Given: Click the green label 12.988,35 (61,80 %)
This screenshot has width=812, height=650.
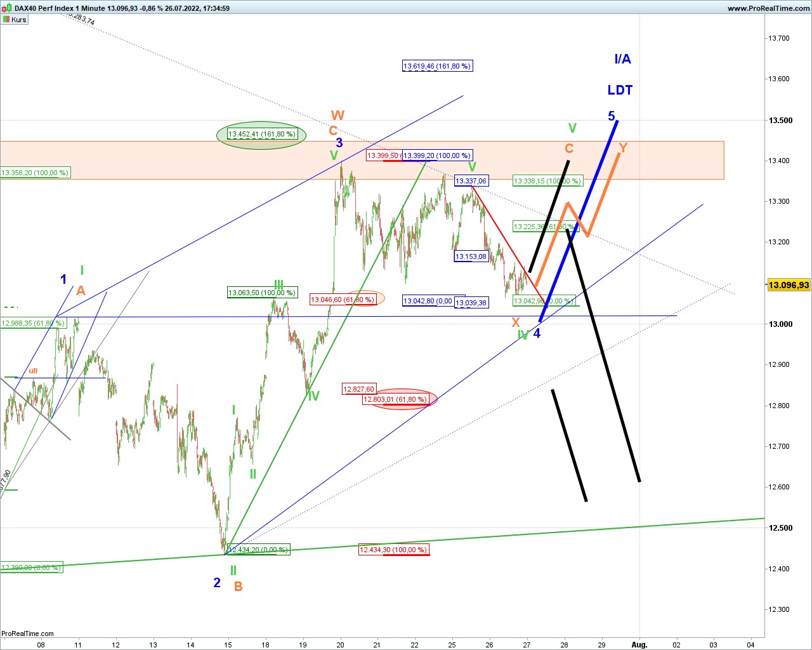Looking at the screenshot, I should (30, 323).
